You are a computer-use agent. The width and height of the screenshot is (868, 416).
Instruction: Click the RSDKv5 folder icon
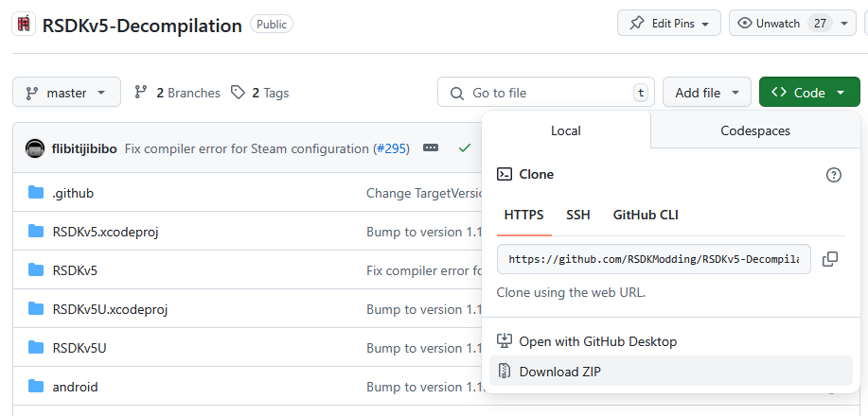pyautogui.click(x=35, y=270)
